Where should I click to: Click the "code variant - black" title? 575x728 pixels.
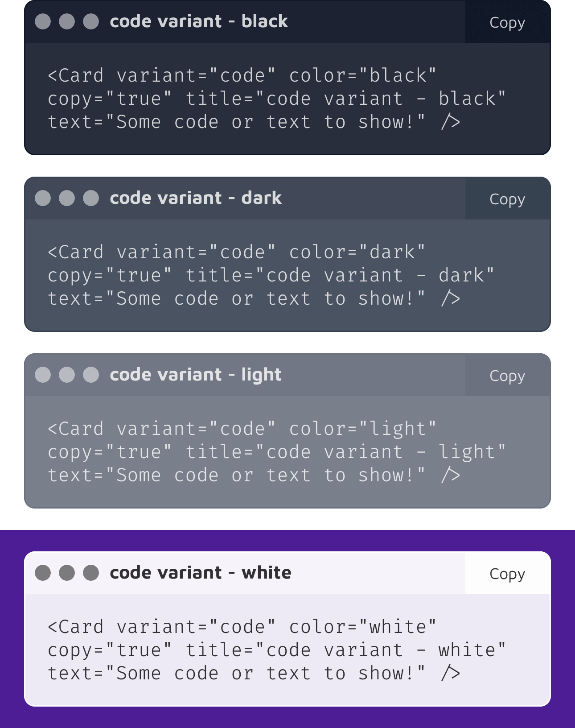pyautogui.click(x=199, y=21)
